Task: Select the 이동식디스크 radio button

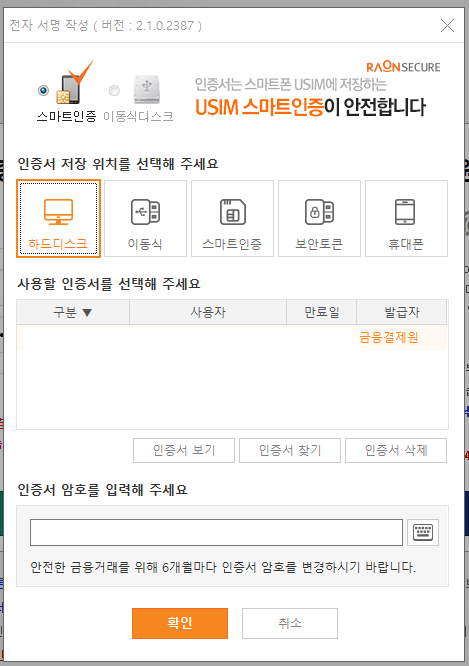Action: pyautogui.click(x=114, y=90)
